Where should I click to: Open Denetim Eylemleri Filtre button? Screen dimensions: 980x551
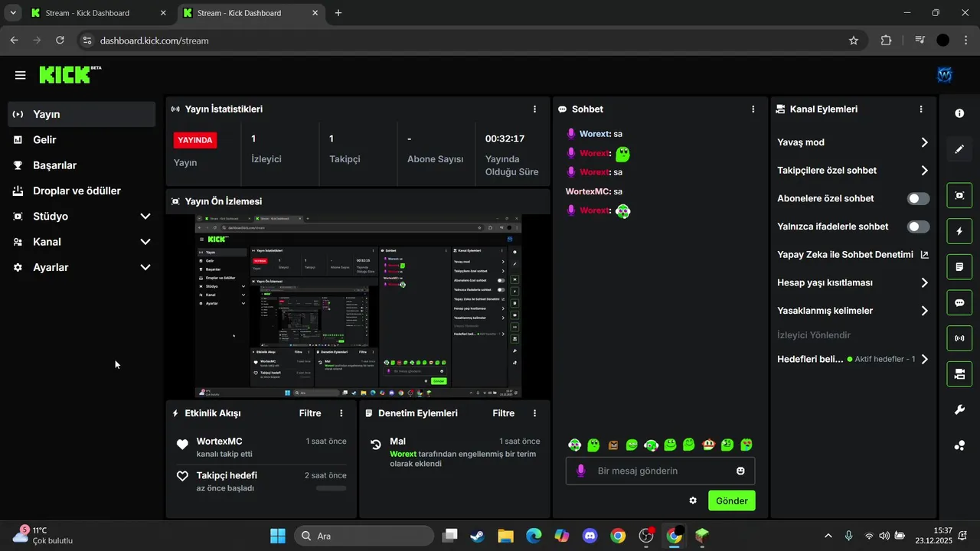(x=503, y=413)
